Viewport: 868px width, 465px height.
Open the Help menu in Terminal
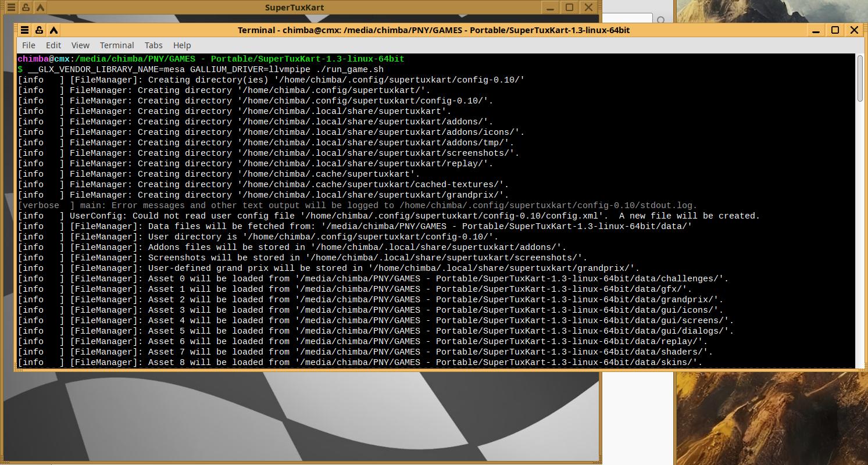tap(182, 45)
